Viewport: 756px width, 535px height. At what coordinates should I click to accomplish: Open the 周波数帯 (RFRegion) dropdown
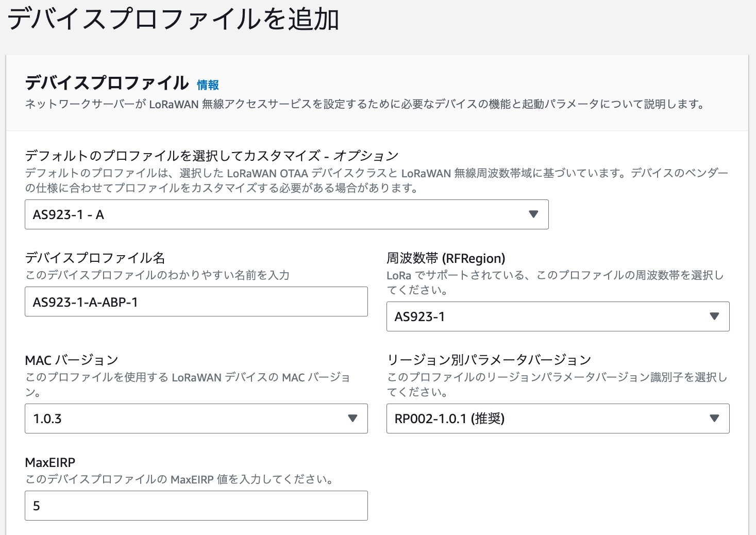coord(546,316)
